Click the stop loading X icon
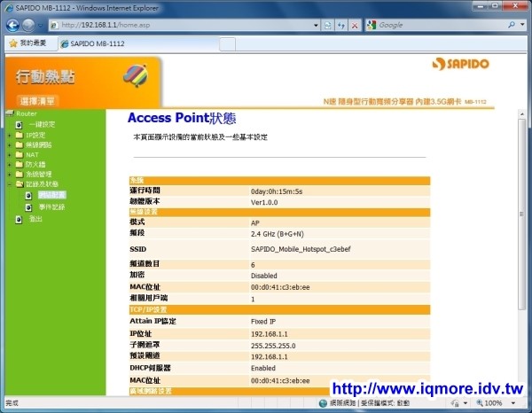Screen dimensions: 532x413 [x=355, y=25]
